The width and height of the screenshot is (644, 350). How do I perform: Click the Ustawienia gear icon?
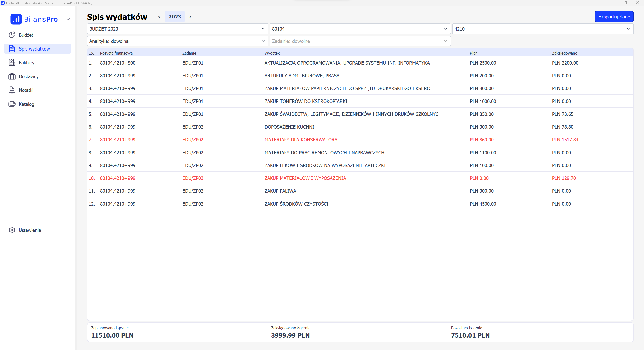(12, 230)
